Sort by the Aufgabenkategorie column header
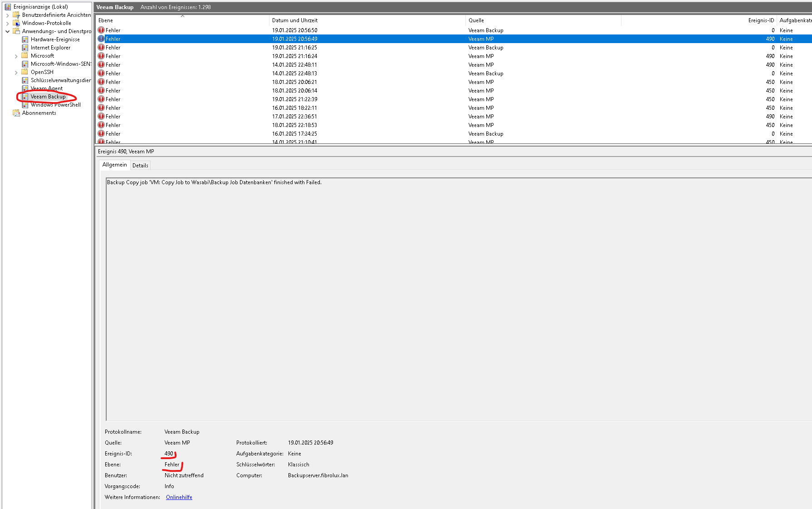Screen dimensions: 812x509 tap(794, 20)
